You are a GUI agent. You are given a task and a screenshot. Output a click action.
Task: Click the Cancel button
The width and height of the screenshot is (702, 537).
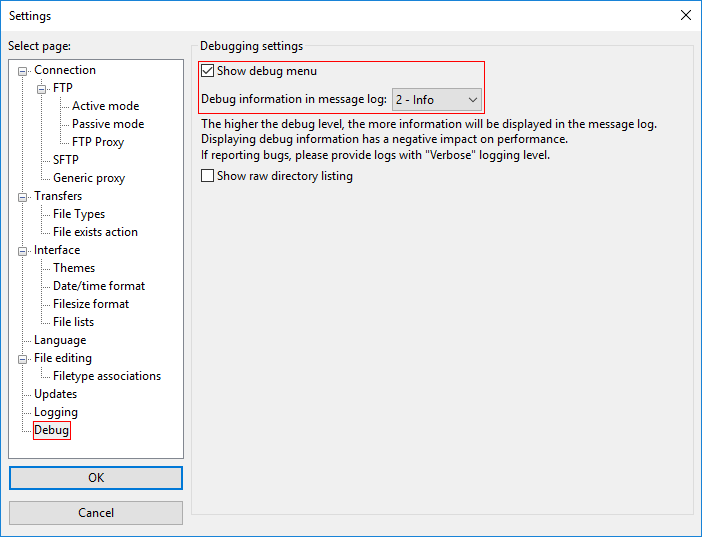click(96, 513)
